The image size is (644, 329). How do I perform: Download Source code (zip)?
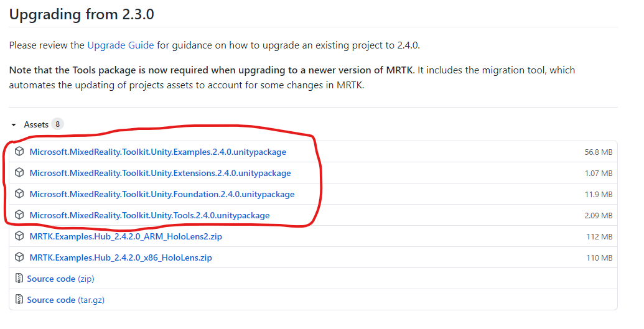click(x=60, y=279)
